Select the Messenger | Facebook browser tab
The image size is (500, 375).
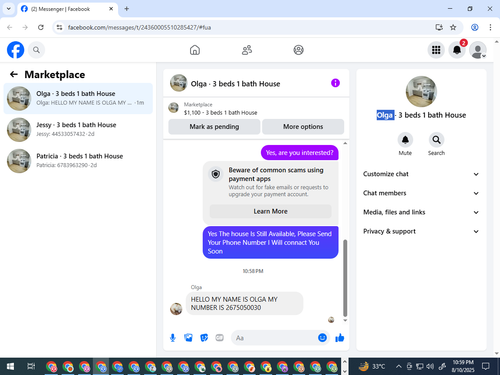coord(67,9)
